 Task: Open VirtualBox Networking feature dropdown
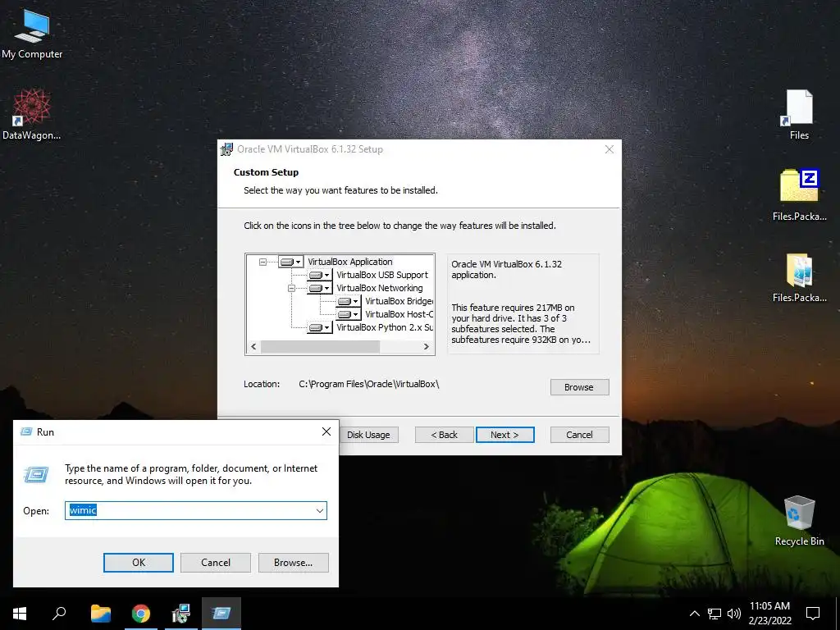pyautogui.click(x=320, y=288)
